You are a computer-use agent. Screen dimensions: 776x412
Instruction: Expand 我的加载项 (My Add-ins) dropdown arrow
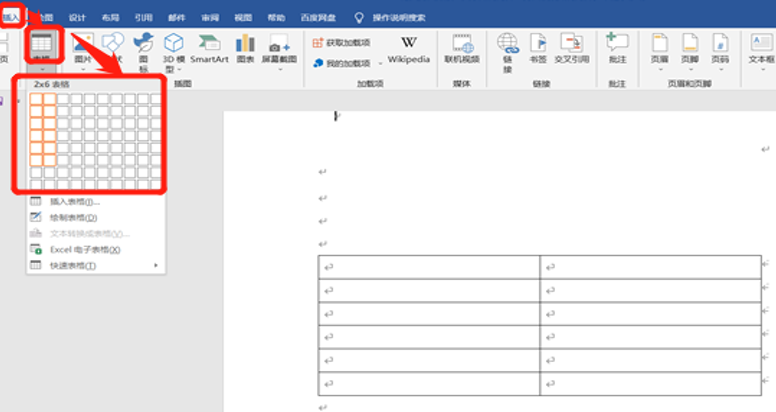380,63
